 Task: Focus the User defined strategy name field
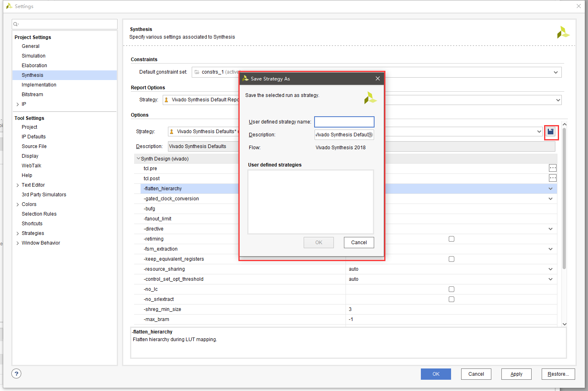[344, 122]
